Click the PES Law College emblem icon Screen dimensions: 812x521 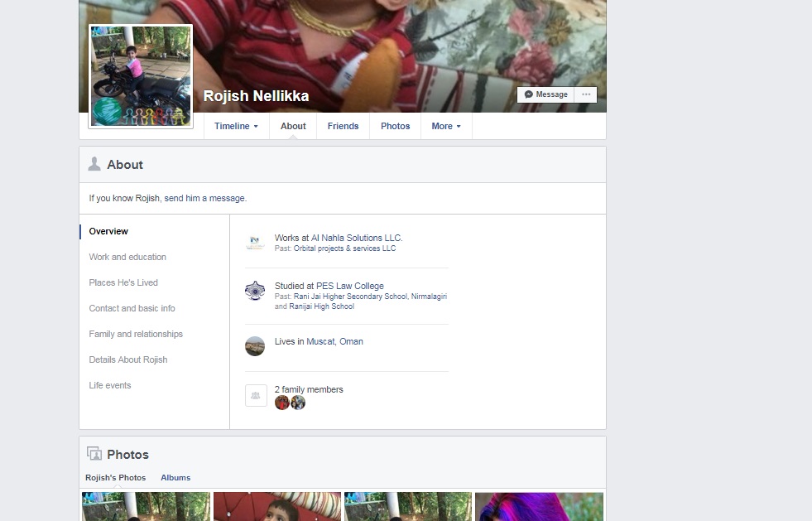click(x=255, y=291)
